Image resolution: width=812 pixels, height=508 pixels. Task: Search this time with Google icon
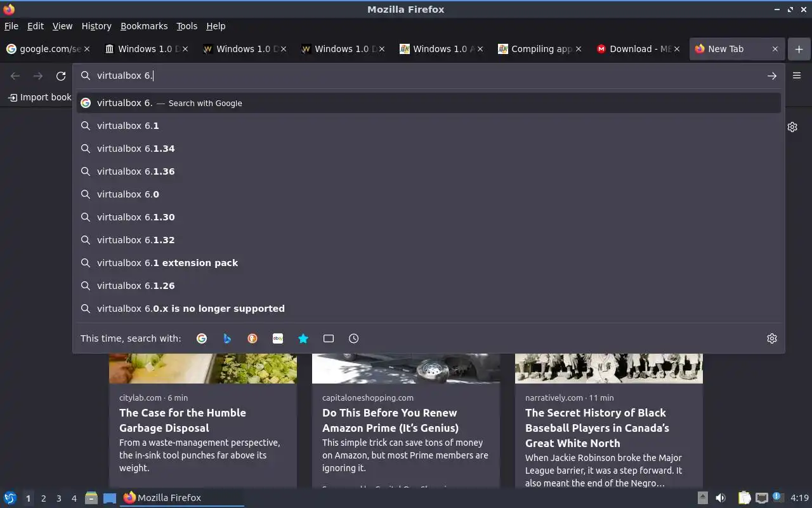coord(202,338)
